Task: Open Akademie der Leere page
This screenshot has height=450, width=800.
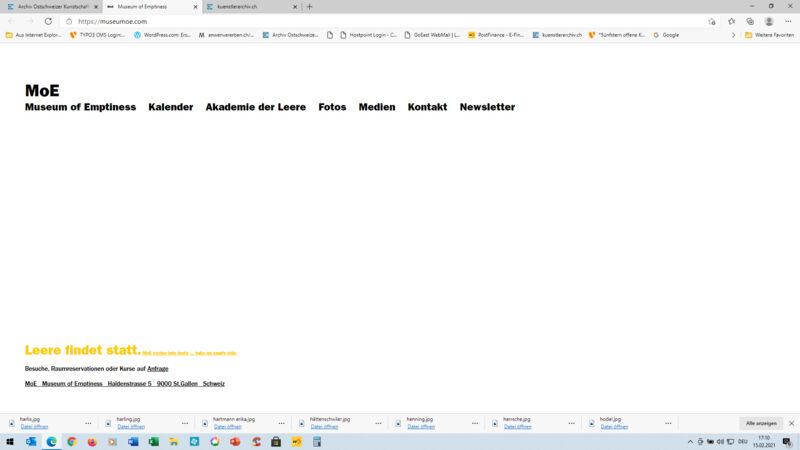Action: [x=256, y=107]
